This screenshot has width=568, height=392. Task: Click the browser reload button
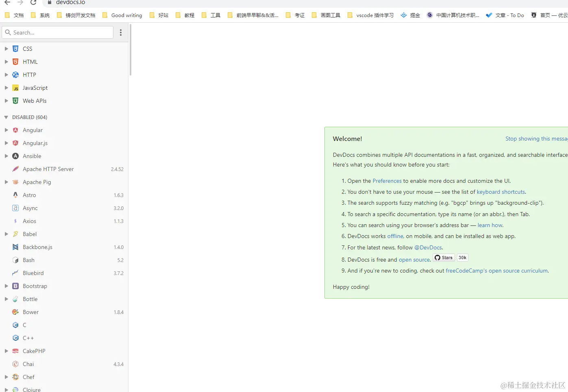33,2
